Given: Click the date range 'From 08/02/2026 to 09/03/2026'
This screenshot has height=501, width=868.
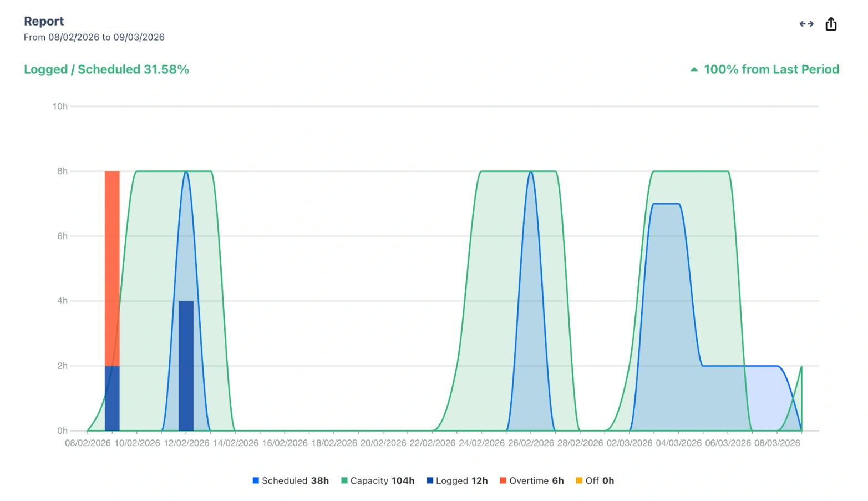Looking at the screenshot, I should tap(94, 37).
